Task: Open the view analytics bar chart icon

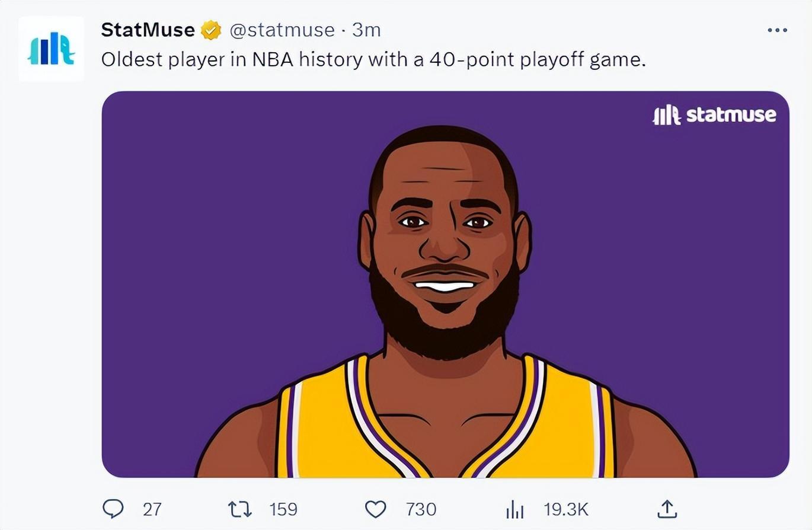Action: pyautogui.click(x=514, y=509)
